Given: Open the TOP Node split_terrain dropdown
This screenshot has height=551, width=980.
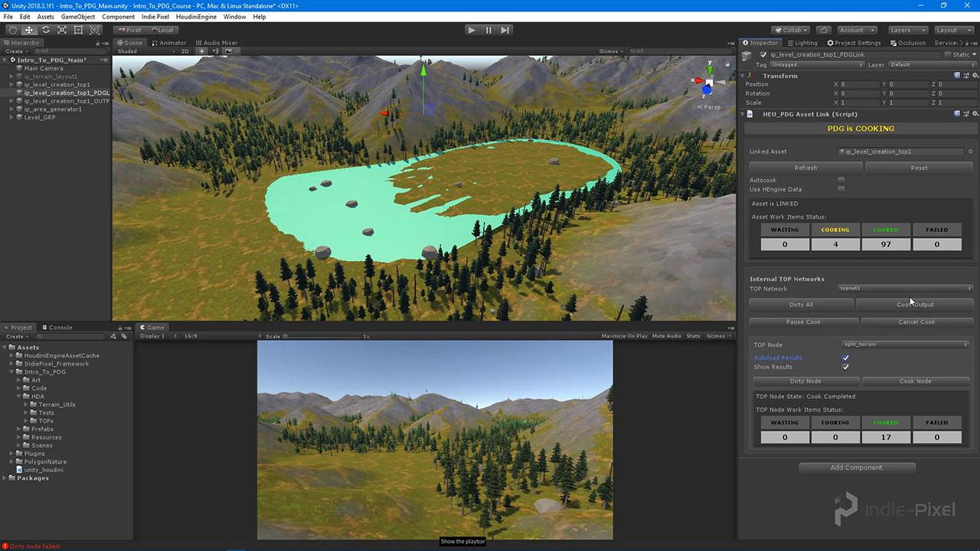Looking at the screenshot, I should coord(907,344).
